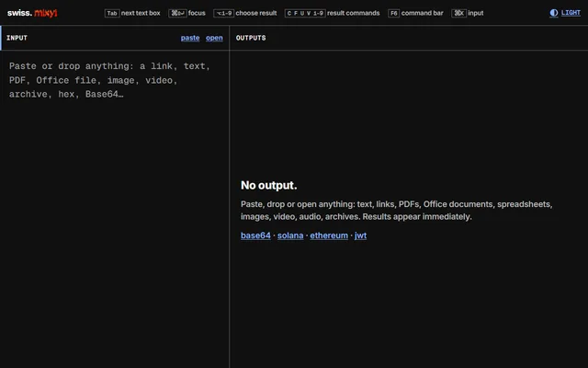Try the jwt example link
This screenshot has height=368, width=588.
pyautogui.click(x=360, y=236)
